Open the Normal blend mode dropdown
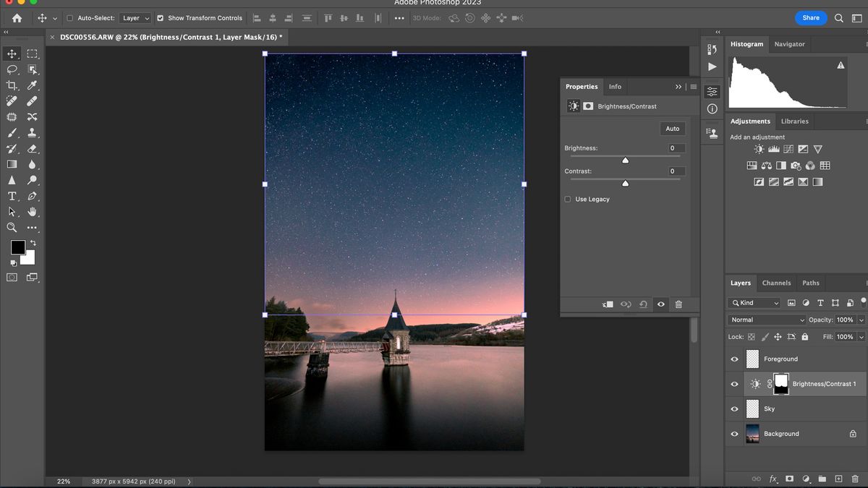 [767, 320]
